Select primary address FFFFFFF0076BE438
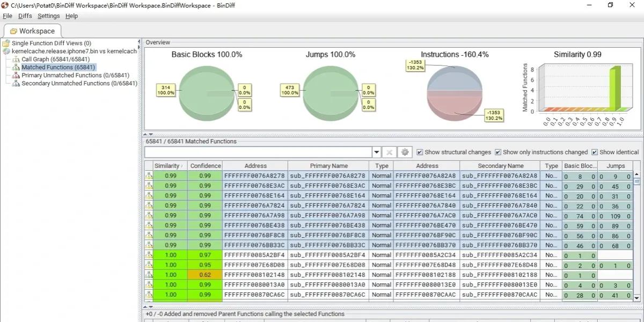644x322 pixels. 255,225
